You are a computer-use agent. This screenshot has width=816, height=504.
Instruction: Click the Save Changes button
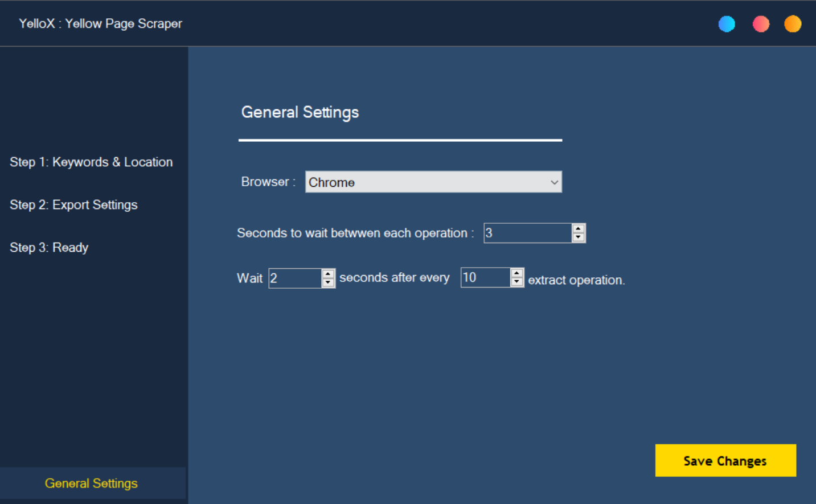(x=725, y=461)
